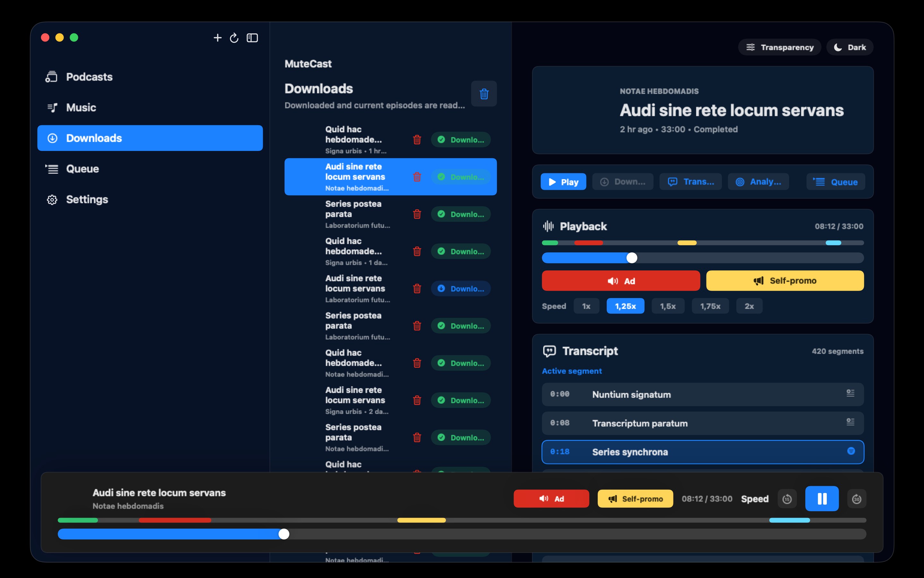Click the bottom player progress slider
Screen dimensions: 924x578
[x=462, y=534]
